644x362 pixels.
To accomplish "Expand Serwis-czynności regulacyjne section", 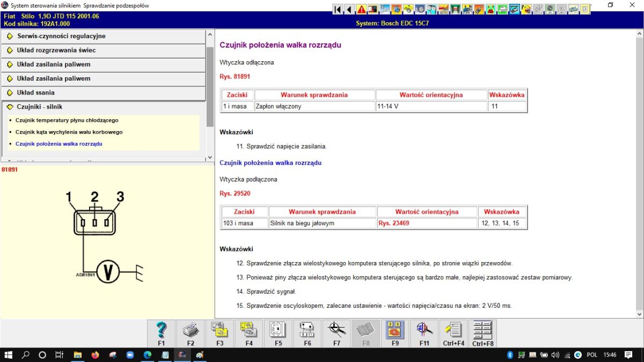I will (103, 36).
